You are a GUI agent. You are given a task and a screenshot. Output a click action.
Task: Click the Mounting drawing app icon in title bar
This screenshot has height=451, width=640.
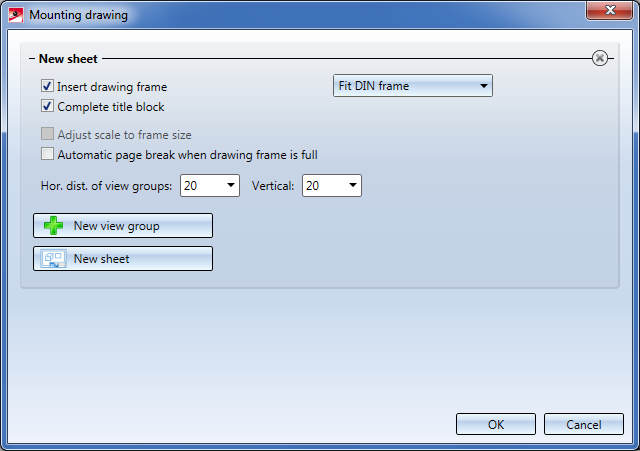coord(16,15)
